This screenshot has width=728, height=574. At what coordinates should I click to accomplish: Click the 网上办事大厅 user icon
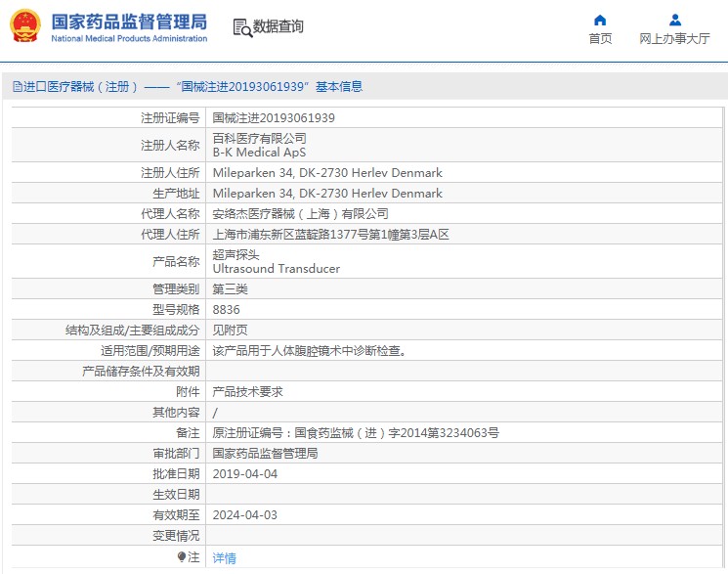point(675,20)
